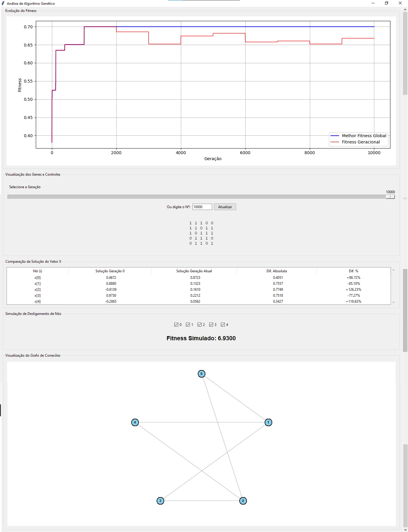
Task: Disable node 4 checkbox
Action: 223,324
